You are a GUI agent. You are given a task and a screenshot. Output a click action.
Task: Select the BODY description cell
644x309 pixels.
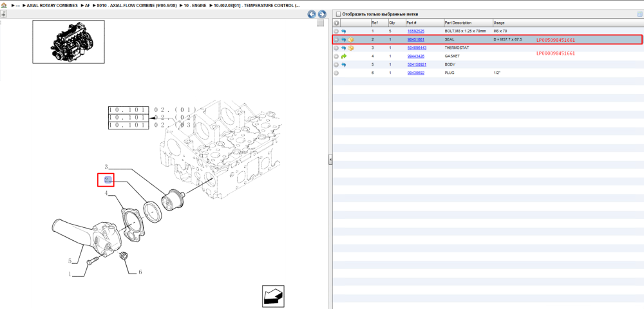point(450,65)
